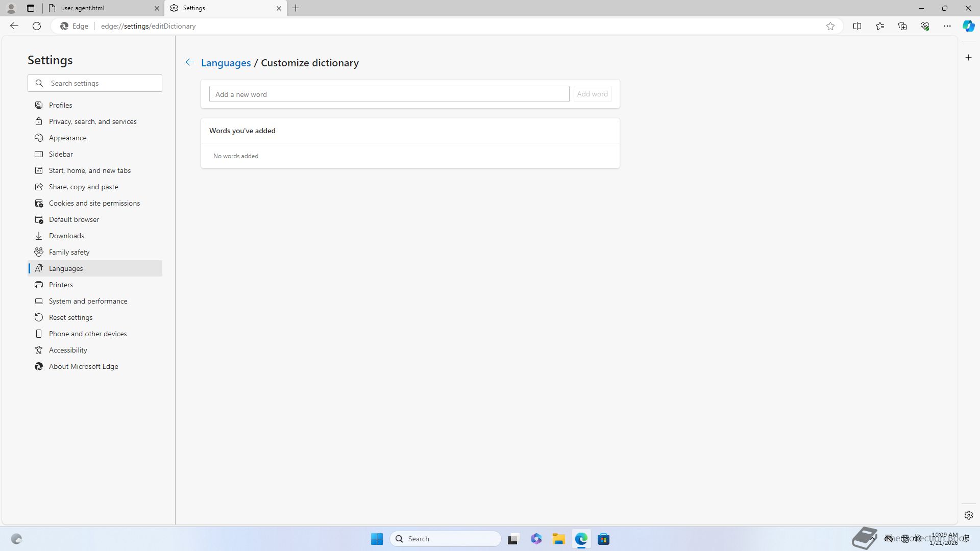Click the sidebar customize plus icon
Image resolution: width=980 pixels, height=551 pixels.
[968, 58]
